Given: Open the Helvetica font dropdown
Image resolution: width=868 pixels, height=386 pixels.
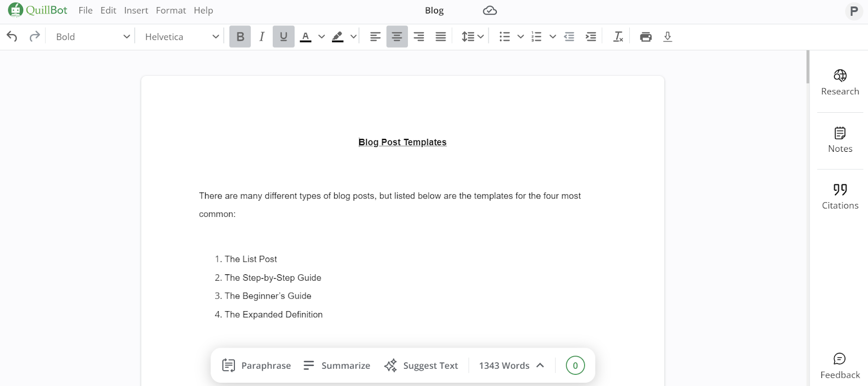Looking at the screenshot, I should tap(182, 37).
